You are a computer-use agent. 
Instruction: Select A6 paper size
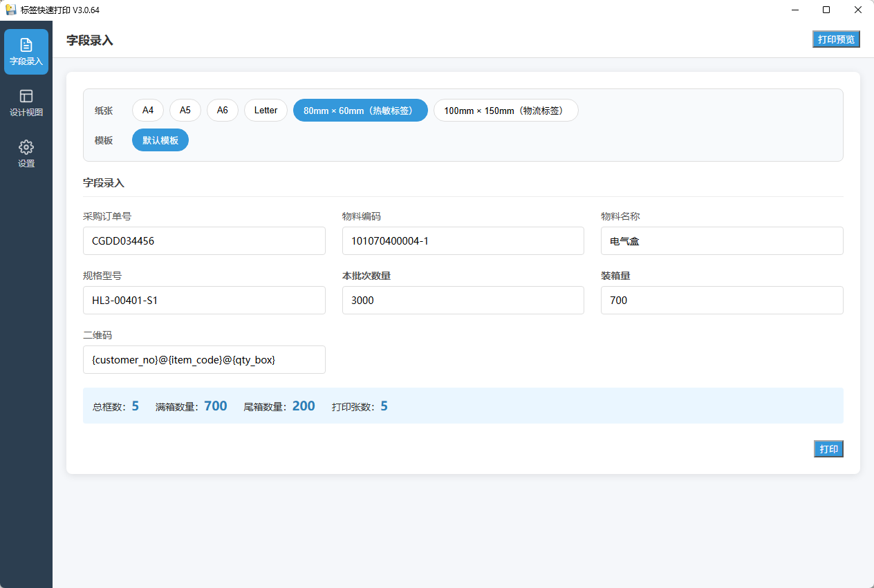(x=223, y=111)
